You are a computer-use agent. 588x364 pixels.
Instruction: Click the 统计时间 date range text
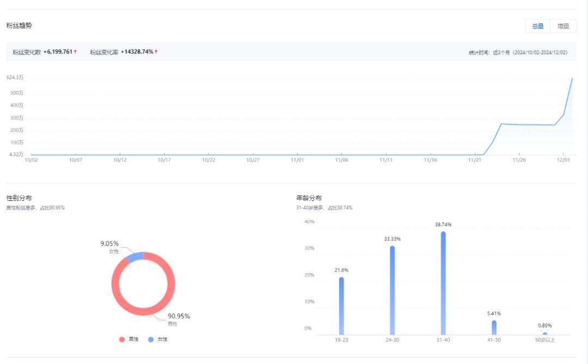click(518, 53)
